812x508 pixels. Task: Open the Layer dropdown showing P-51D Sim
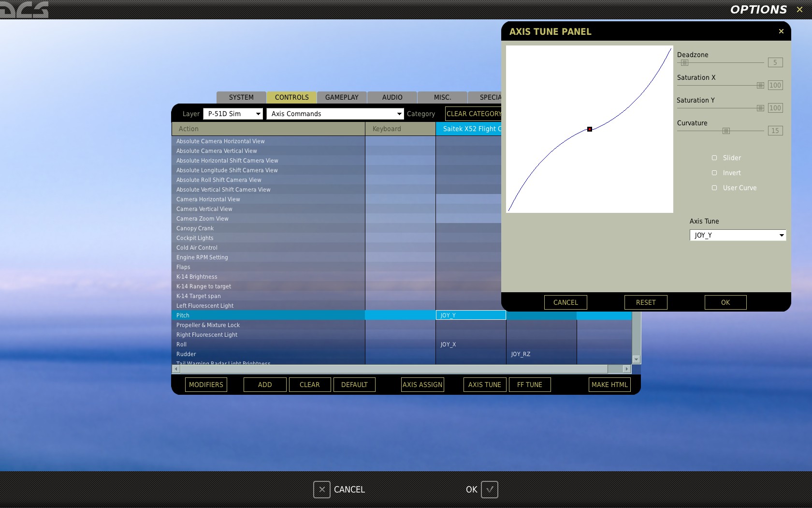coord(233,114)
